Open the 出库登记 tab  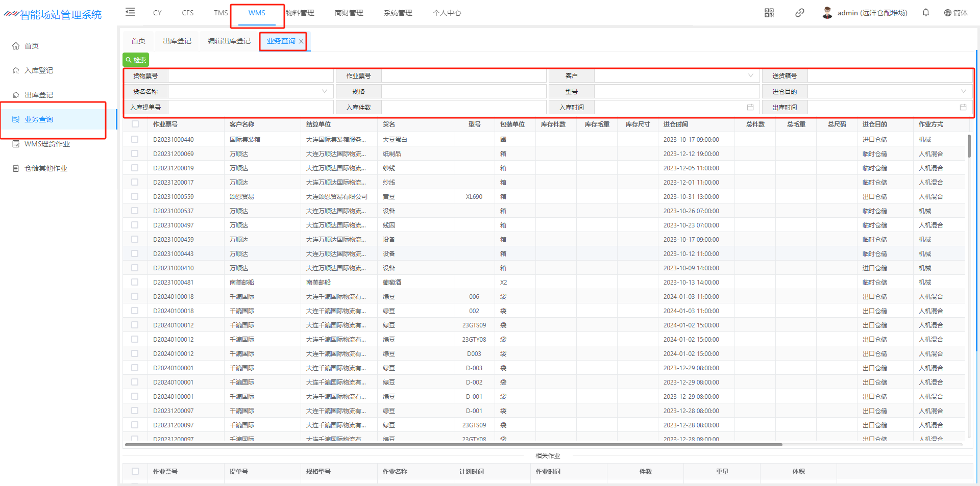177,41
